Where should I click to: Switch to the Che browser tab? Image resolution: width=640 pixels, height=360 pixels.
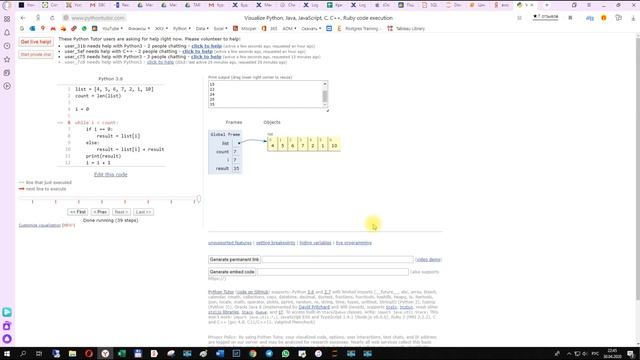[x=287, y=5]
